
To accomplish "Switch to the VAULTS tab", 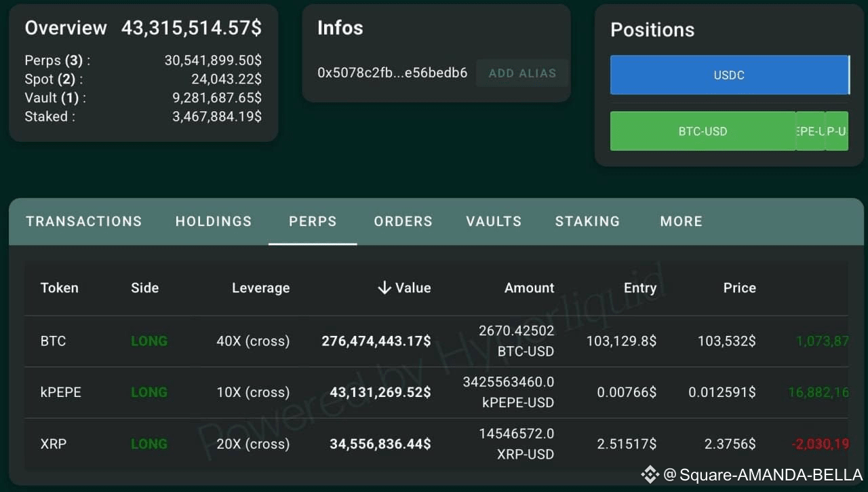I will point(493,221).
